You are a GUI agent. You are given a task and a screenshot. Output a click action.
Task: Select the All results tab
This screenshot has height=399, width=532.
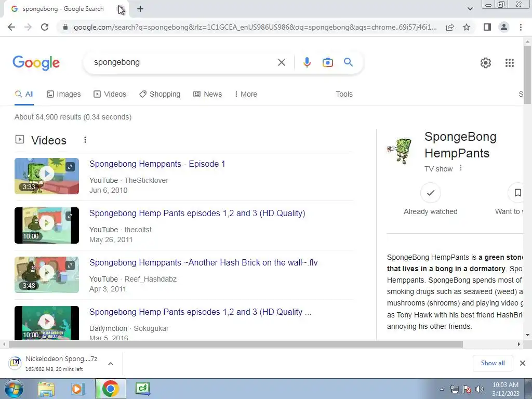coord(24,94)
